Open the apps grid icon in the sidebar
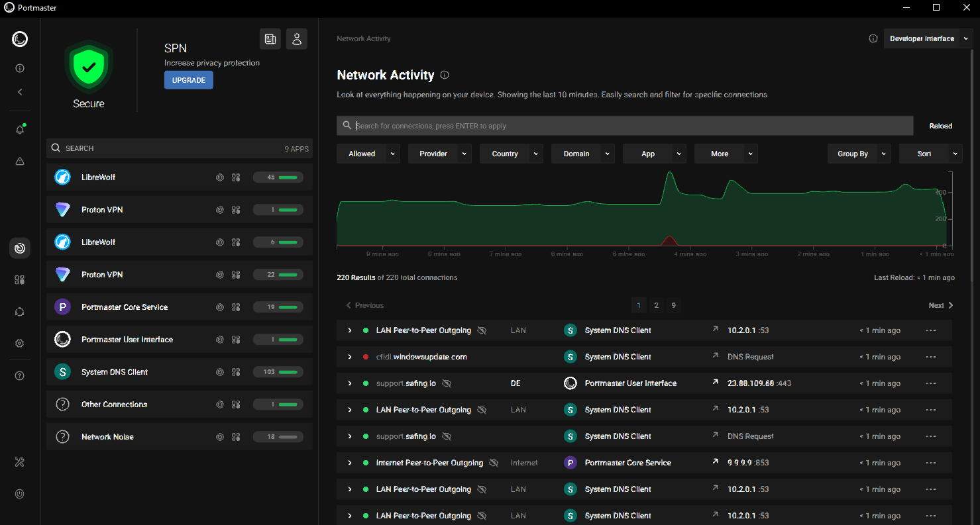 click(20, 279)
